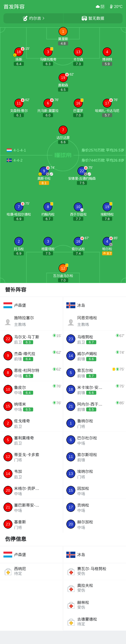View Iceland coach 冈恩劳格松 profile
Image resolution: width=126 pixels, height=644 pixels.
click(94, 321)
